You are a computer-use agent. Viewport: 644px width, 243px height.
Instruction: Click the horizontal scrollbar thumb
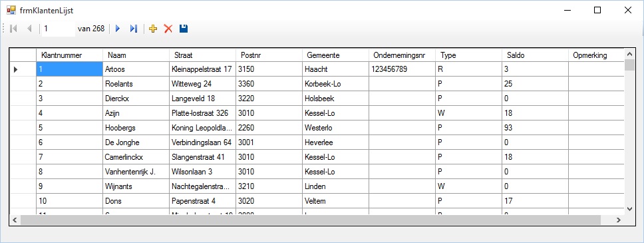(310, 220)
